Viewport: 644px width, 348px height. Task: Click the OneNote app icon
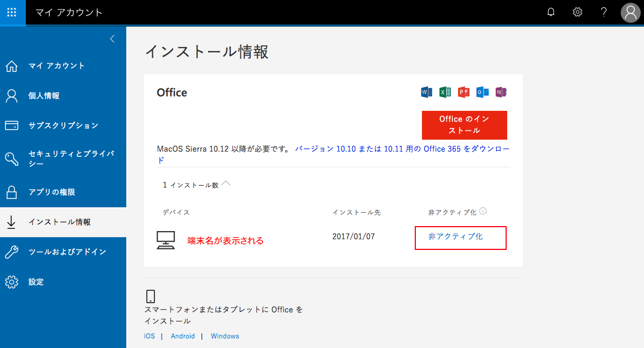[501, 92]
